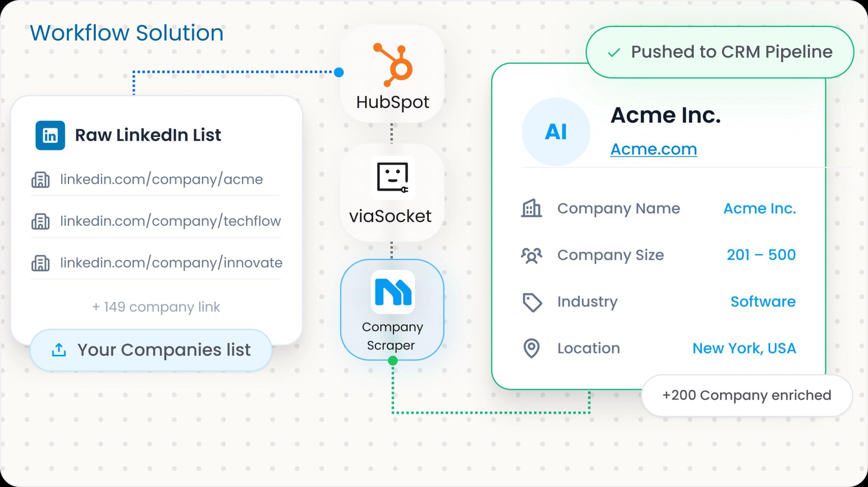Open the Acme.com link

tap(654, 149)
